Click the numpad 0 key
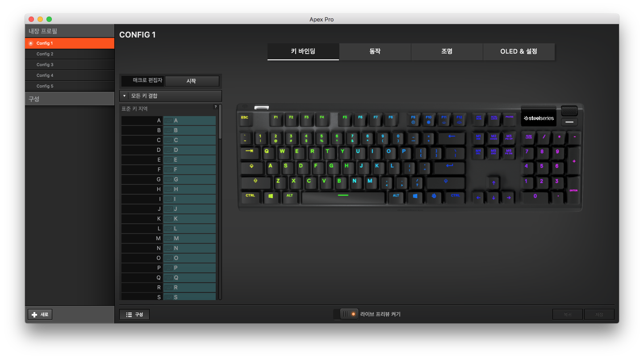Image resolution: width=644 pixels, height=359 pixels. click(535, 197)
